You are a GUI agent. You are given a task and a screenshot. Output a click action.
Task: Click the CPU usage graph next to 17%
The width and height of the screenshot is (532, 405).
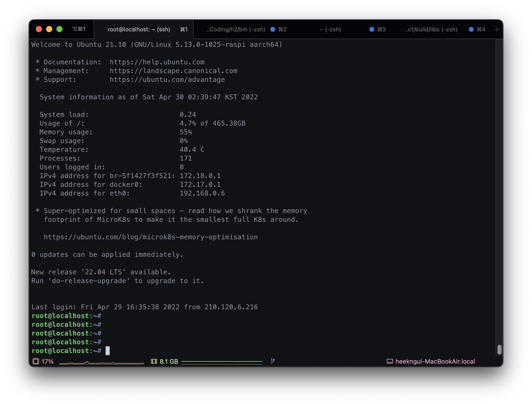(101, 363)
